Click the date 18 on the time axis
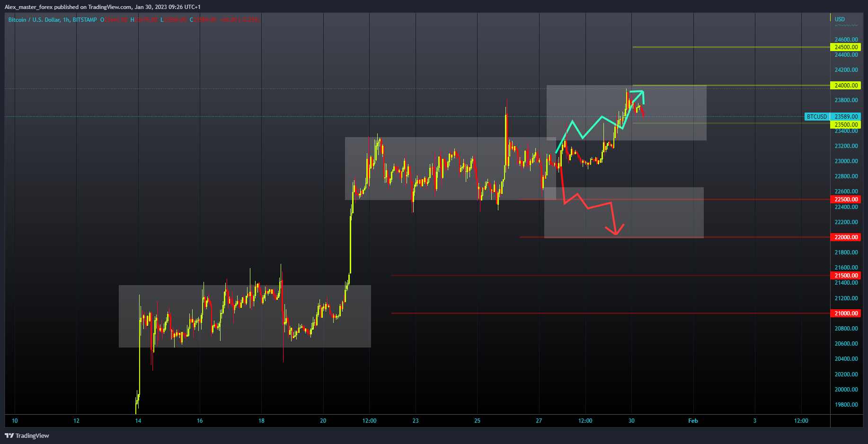 (261, 421)
